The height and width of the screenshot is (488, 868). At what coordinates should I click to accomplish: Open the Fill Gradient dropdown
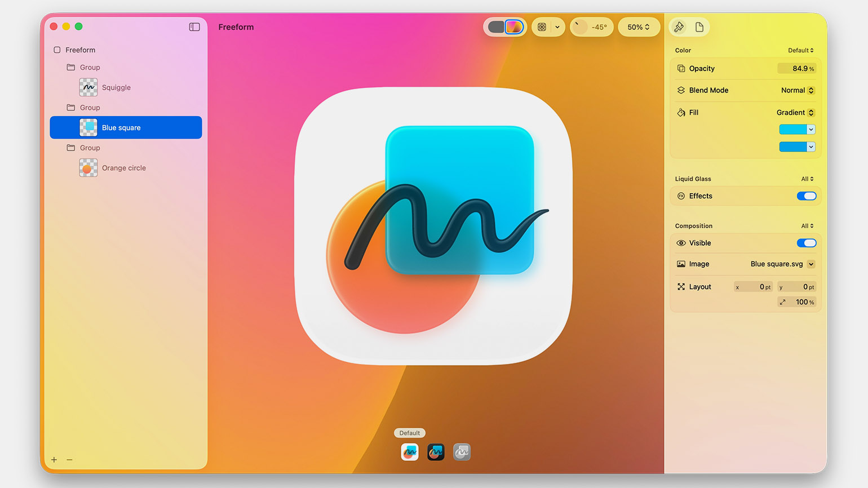(795, 113)
